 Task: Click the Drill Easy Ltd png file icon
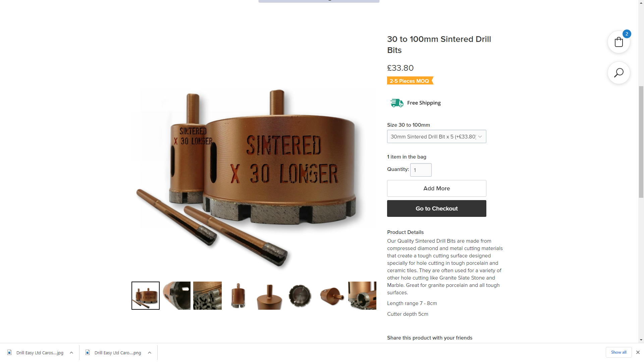[x=88, y=352]
